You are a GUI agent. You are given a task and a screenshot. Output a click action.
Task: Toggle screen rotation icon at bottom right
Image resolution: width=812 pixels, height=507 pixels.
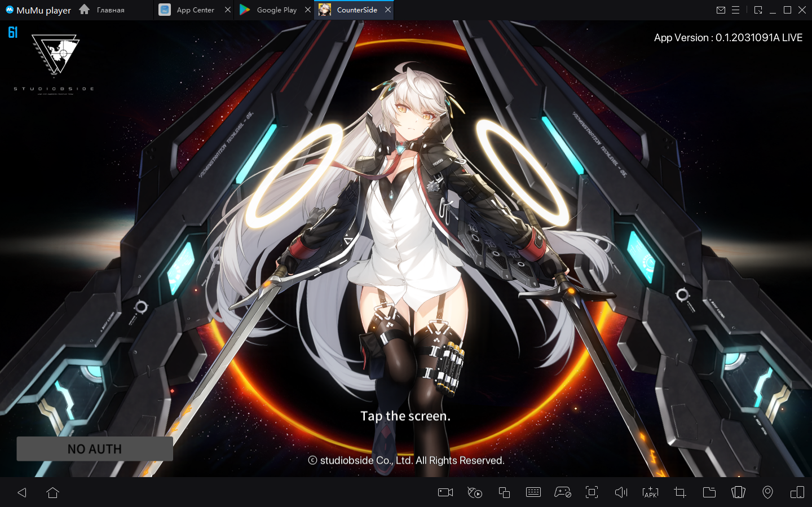pos(797,492)
